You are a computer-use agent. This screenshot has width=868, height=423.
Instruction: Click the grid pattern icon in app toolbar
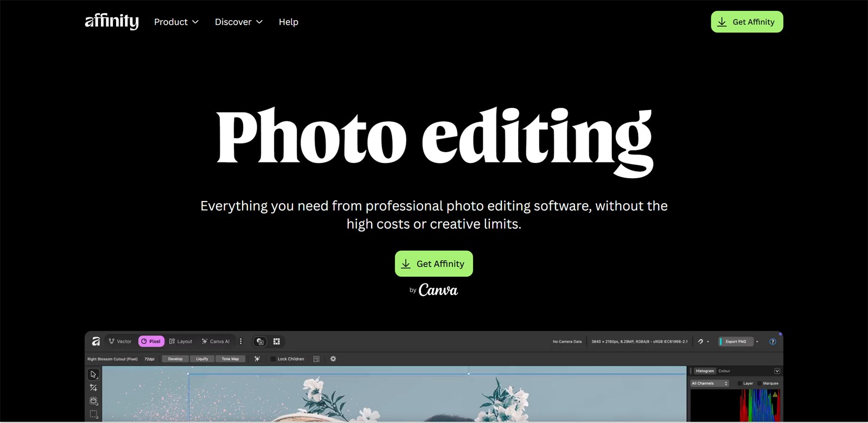tap(277, 342)
